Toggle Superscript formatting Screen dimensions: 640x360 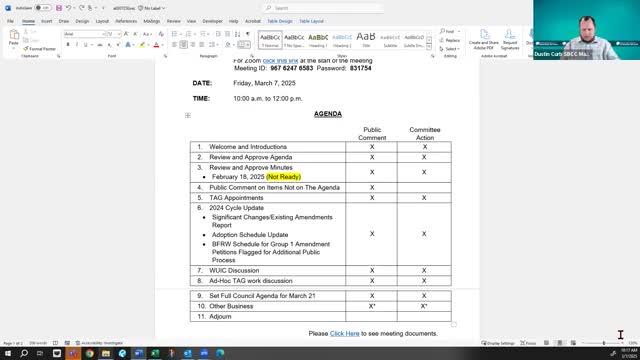(118, 44)
